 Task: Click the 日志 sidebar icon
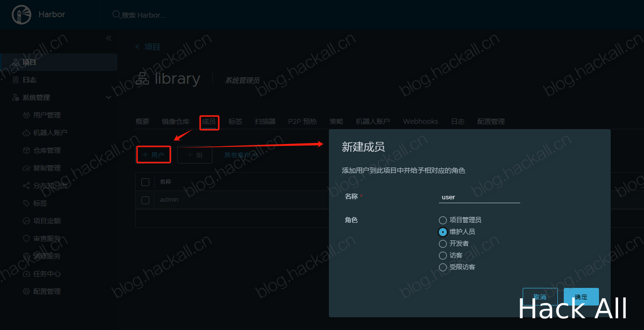16,80
